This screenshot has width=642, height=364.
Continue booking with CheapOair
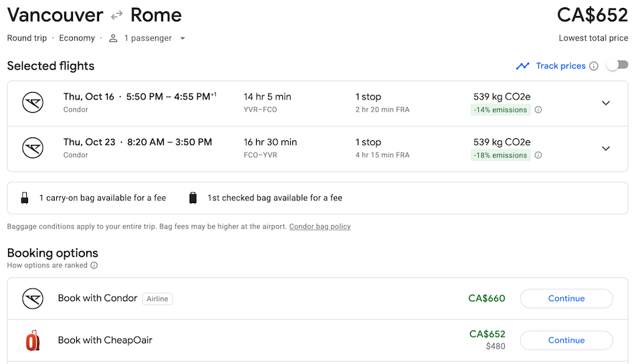coord(566,340)
